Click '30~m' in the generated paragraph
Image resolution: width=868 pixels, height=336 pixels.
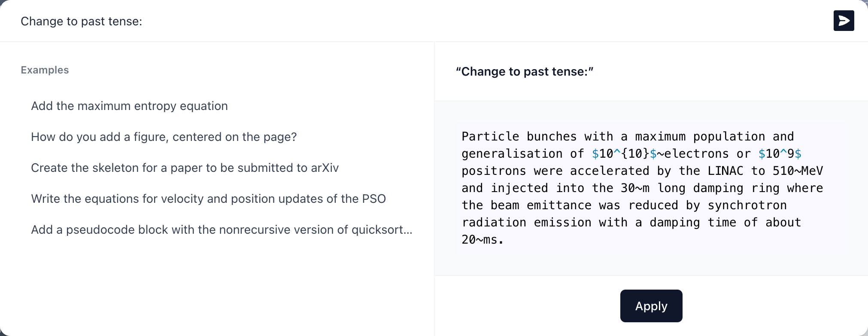635,188
